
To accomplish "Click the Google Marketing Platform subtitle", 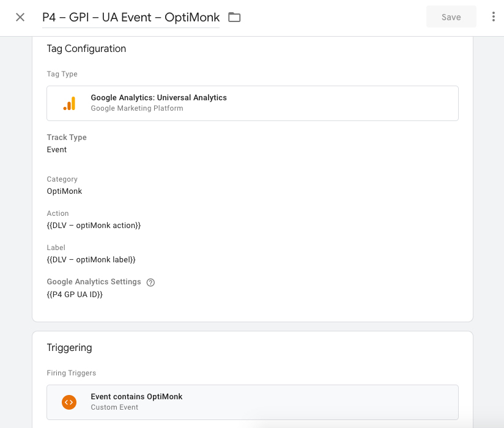I will click(136, 108).
